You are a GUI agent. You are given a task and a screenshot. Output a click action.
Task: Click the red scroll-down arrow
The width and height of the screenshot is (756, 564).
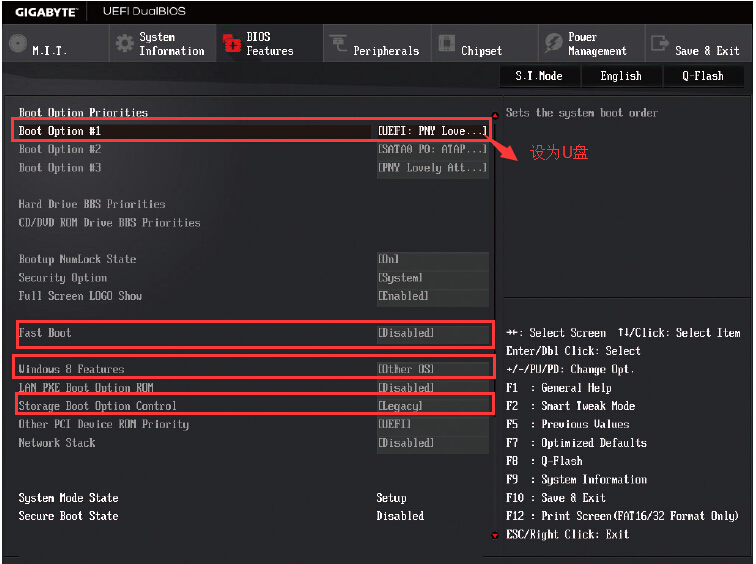pos(495,535)
